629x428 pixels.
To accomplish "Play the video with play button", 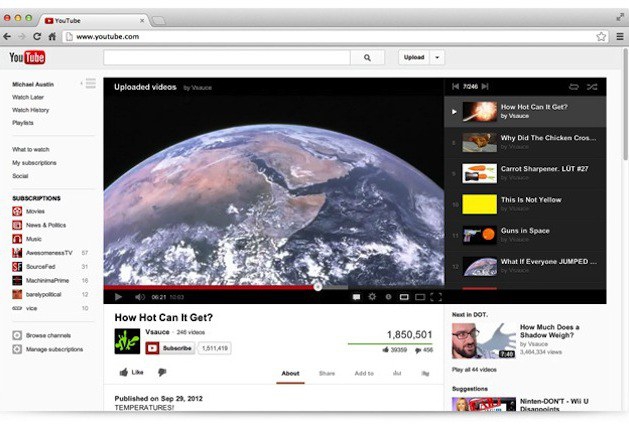I will coord(118,297).
